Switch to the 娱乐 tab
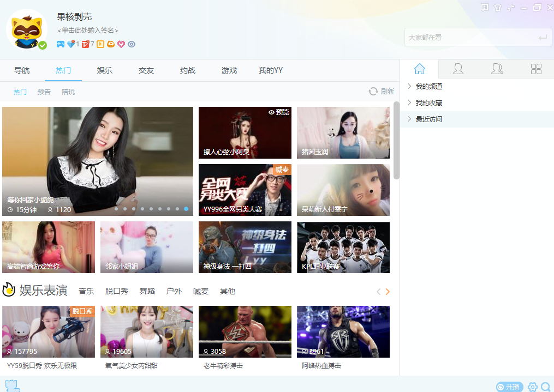 point(104,70)
